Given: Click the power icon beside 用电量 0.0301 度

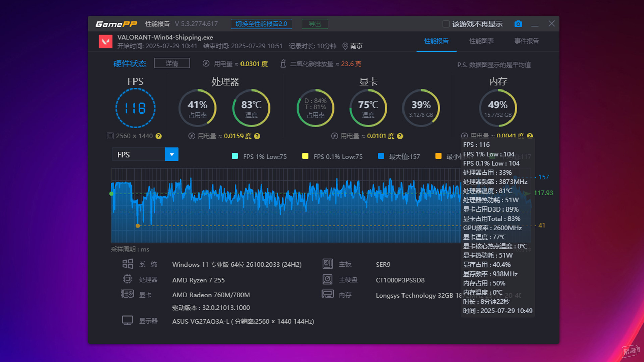Looking at the screenshot, I should click(x=206, y=63).
